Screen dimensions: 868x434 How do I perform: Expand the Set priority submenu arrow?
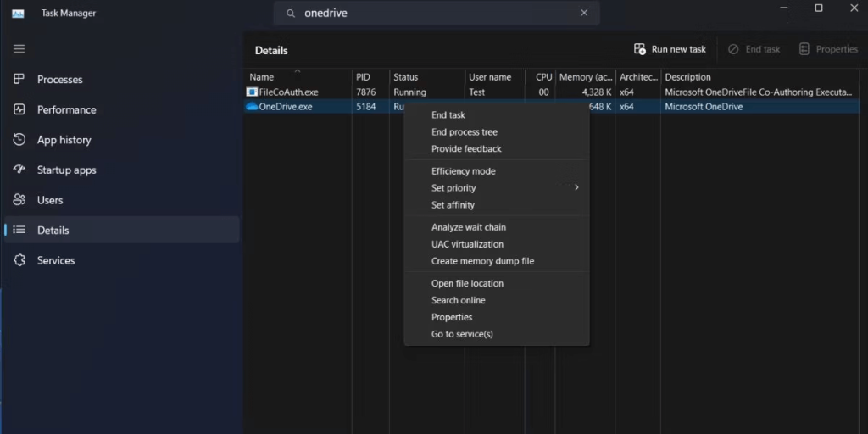[576, 187]
